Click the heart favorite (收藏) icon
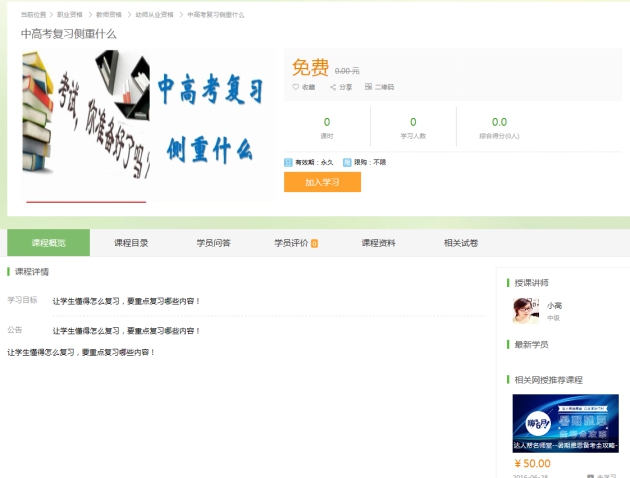The image size is (630, 478). tap(296, 87)
